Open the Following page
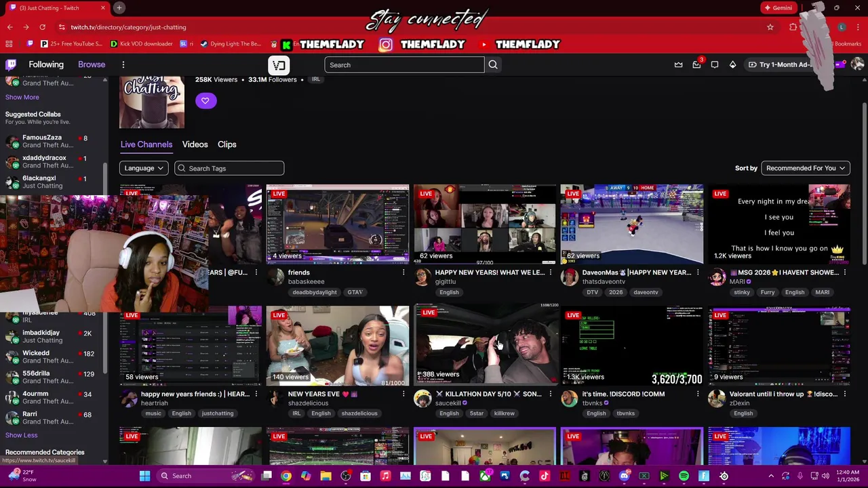 pos(46,64)
